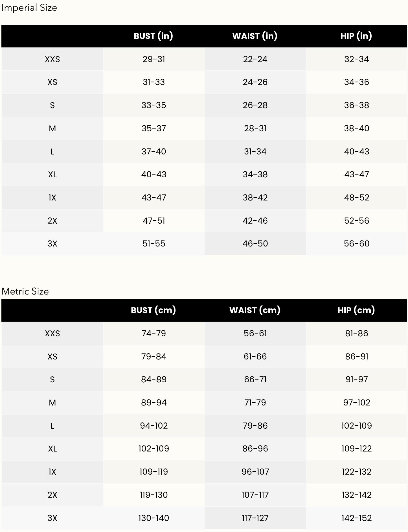The width and height of the screenshot is (408, 532).
Task: Click the Metric Size heading
Action: click(25, 291)
